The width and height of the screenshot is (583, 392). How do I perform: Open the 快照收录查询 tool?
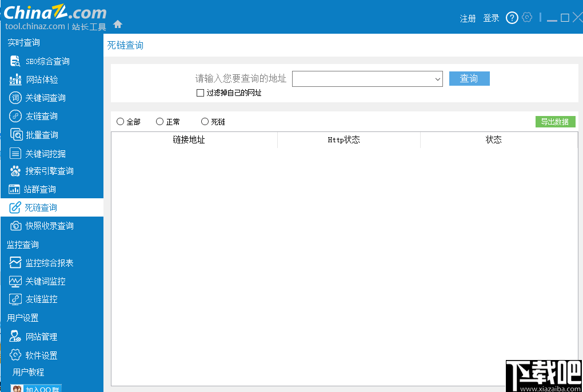click(x=46, y=226)
